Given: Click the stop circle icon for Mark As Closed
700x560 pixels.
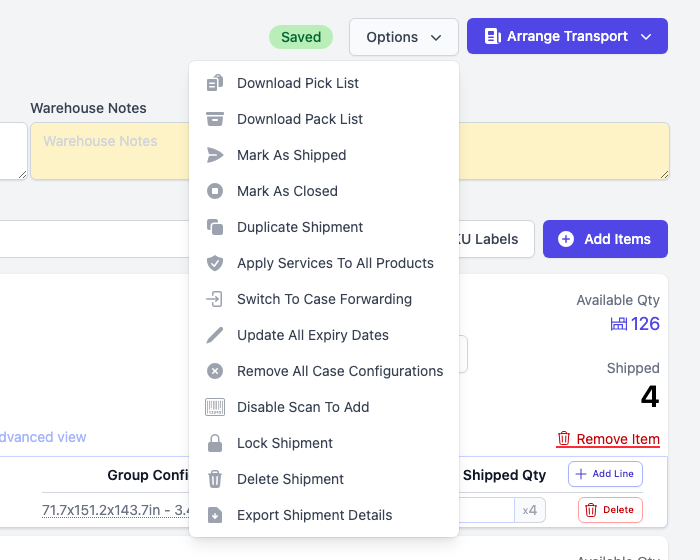Looking at the screenshot, I should [215, 191].
